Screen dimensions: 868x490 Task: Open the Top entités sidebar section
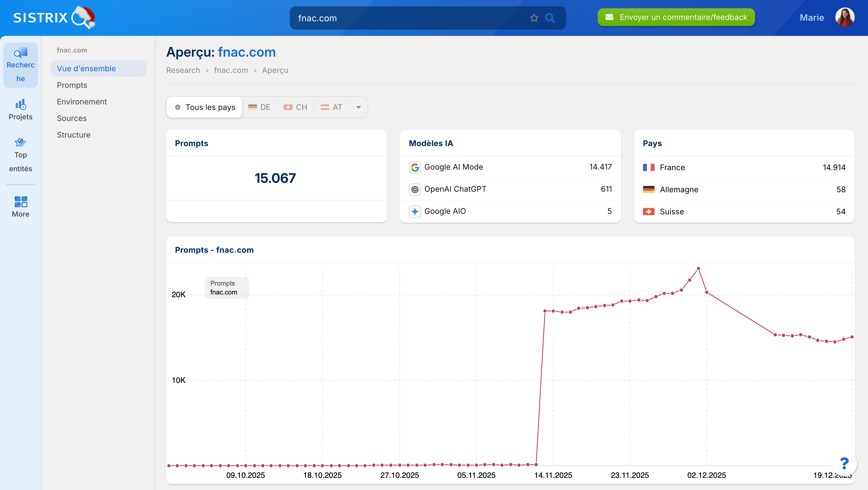(20, 155)
